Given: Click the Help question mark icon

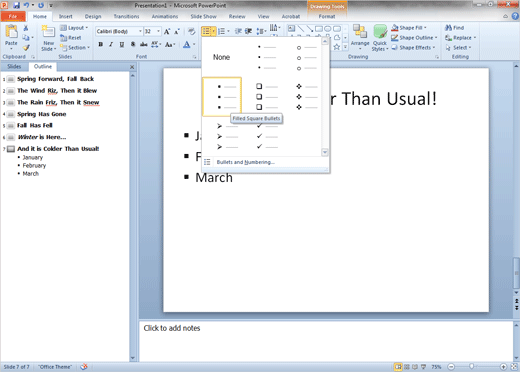Looking at the screenshot, I should 515,16.
